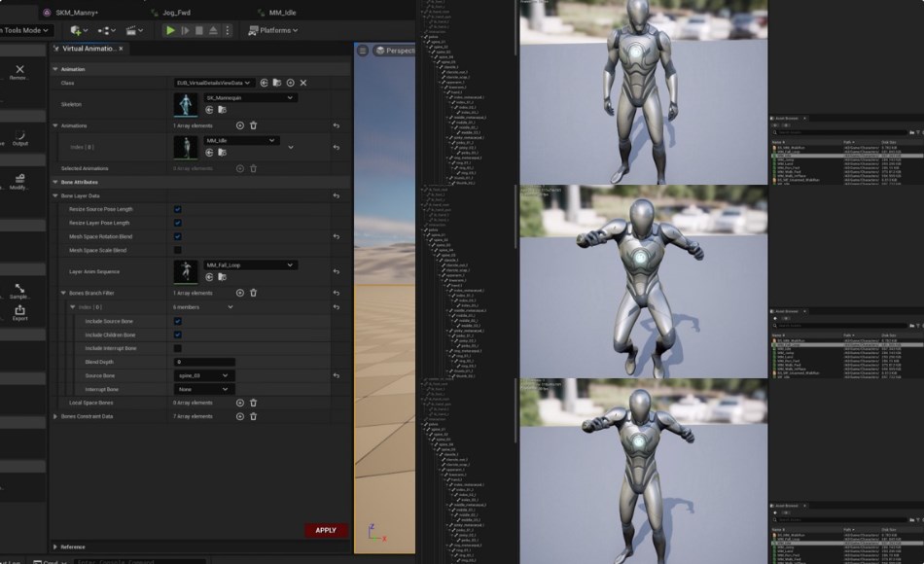
Task: Click the plus icon to add an animation element
Action: click(239, 125)
